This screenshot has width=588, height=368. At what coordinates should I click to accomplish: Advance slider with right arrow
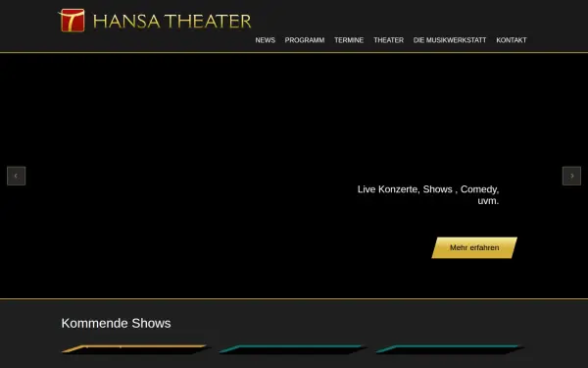coord(571,176)
